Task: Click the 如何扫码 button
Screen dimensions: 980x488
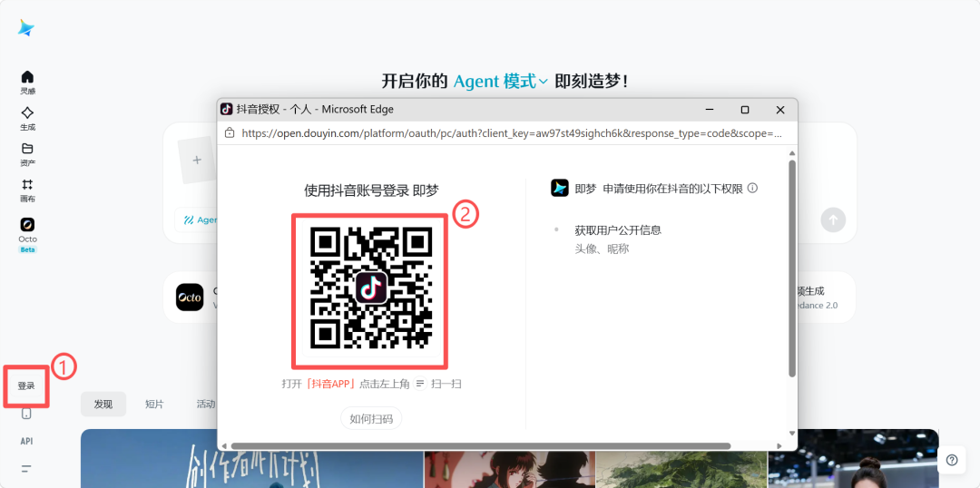Action: tap(371, 419)
